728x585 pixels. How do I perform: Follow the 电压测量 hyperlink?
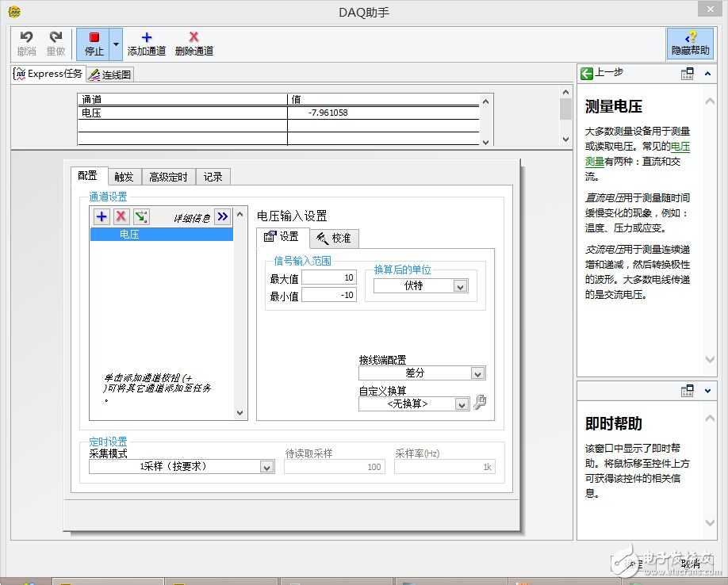point(680,147)
